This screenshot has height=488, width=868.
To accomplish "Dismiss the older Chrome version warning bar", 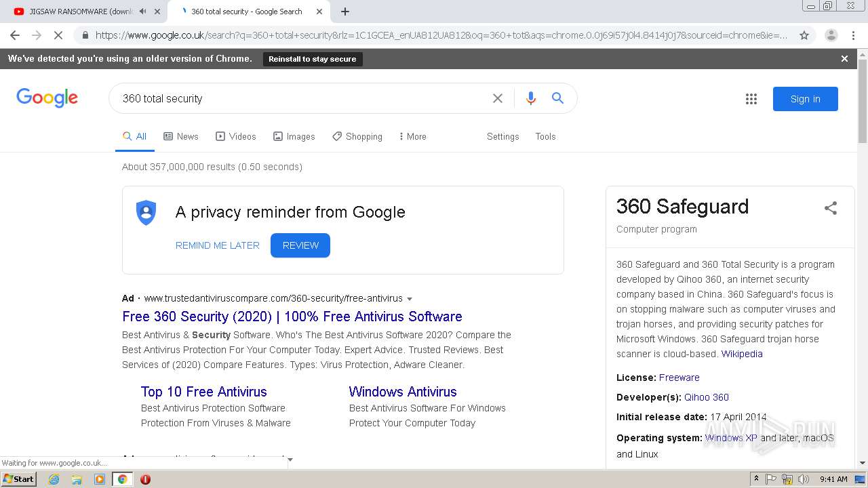I will click(x=844, y=59).
